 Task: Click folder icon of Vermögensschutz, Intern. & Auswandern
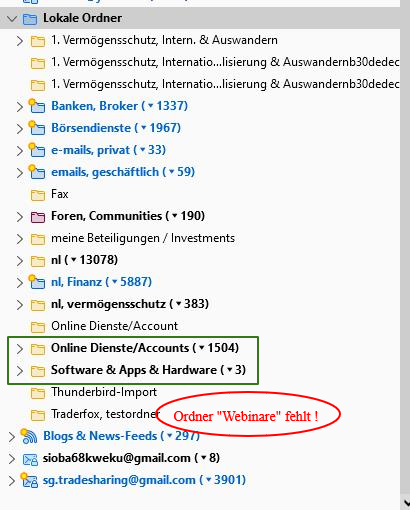pyautogui.click(x=38, y=41)
